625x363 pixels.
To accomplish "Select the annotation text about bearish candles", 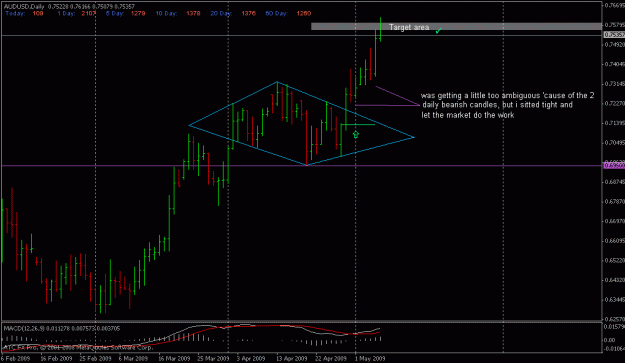I will coord(507,105).
